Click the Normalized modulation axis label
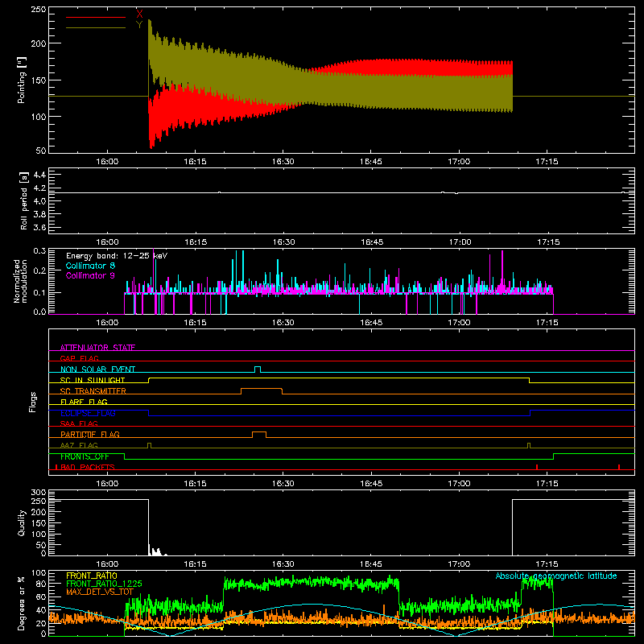 tap(21, 281)
